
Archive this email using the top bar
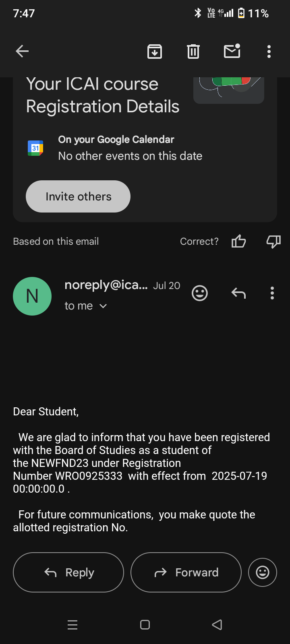[x=155, y=51]
